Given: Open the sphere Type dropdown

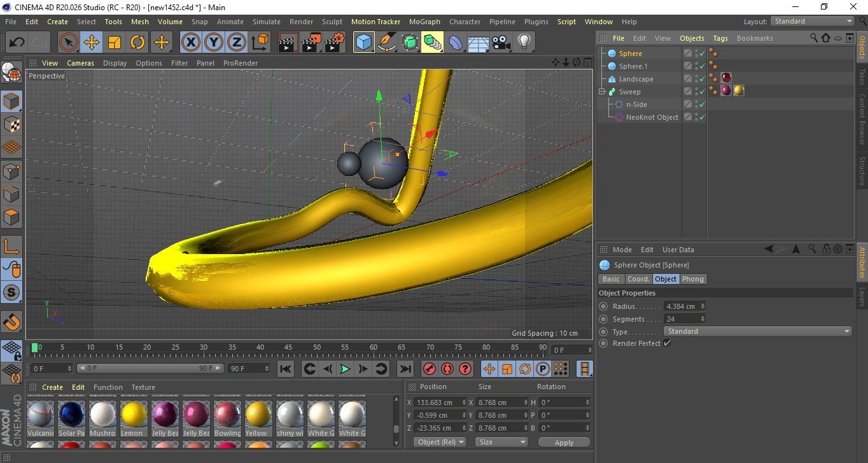Looking at the screenshot, I should 757,331.
